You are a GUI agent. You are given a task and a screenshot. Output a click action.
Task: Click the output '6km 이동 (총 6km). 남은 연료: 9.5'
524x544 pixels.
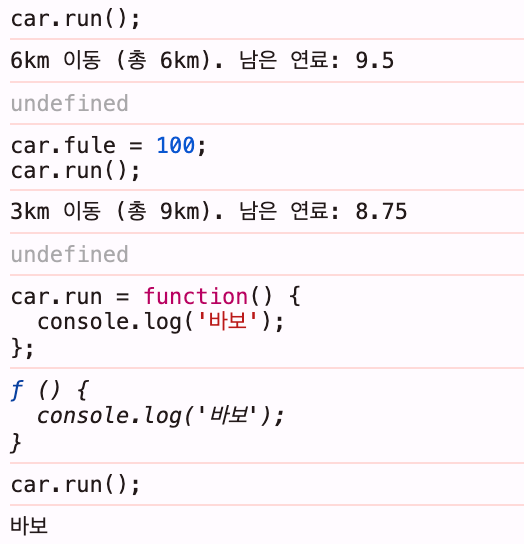(x=202, y=60)
